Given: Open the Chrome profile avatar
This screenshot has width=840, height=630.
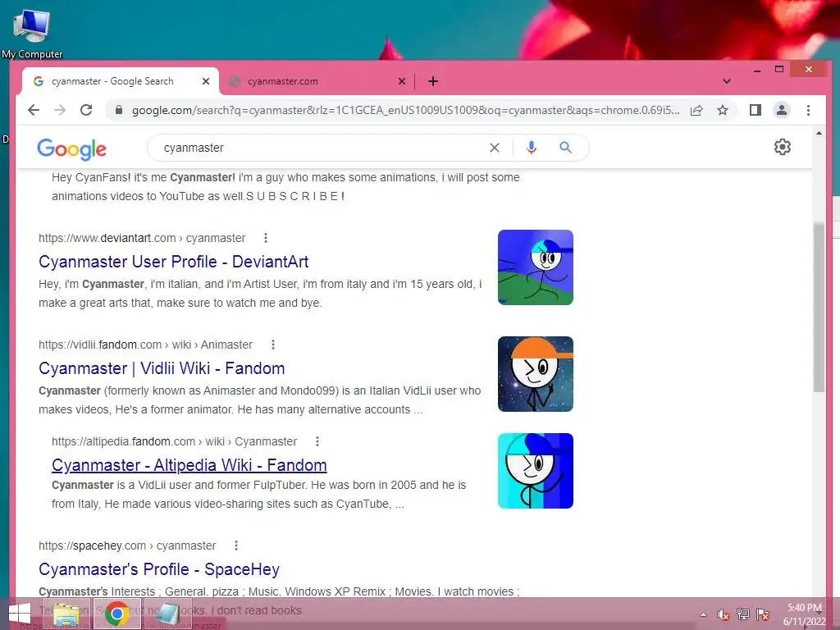Looking at the screenshot, I should (x=782, y=111).
